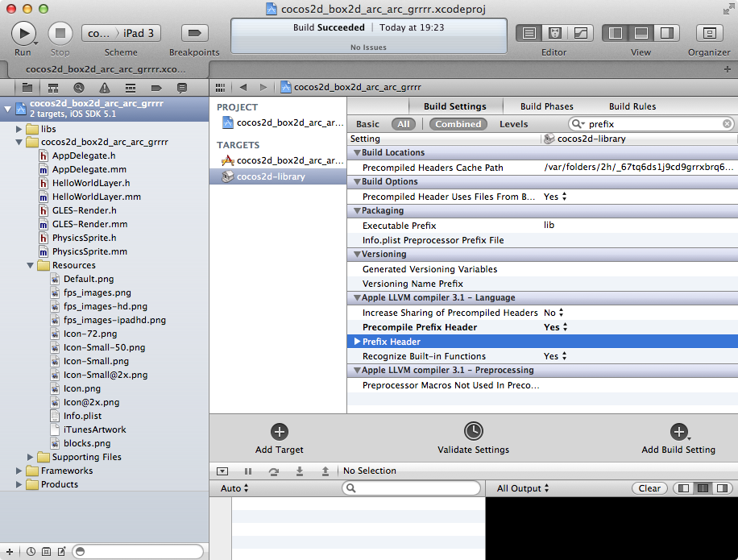Select the cocos2d-library target
The image size is (738, 560).
[x=278, y=176]
